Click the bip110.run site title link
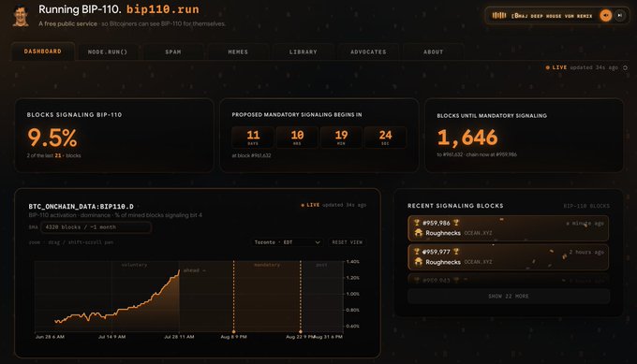This screenshot has width=637, height=364. pos(163,9)
